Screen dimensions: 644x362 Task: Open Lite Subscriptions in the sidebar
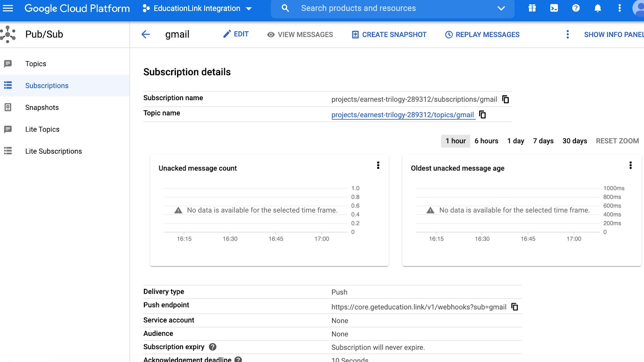(65, 151)
